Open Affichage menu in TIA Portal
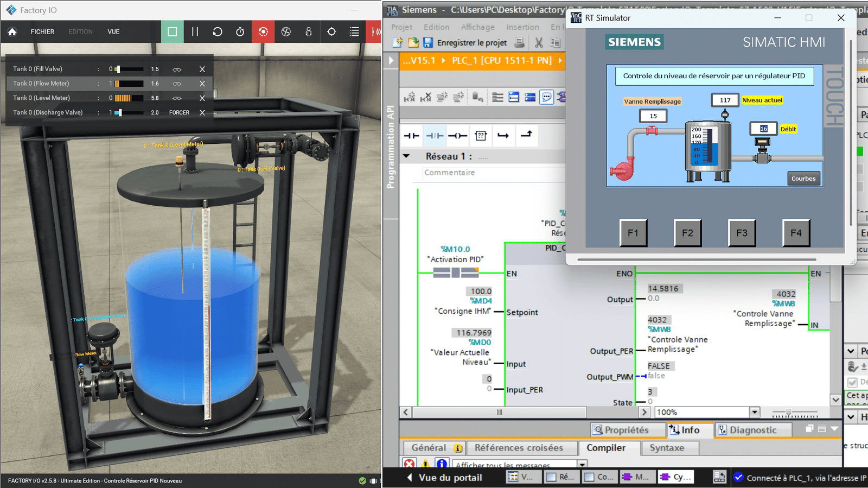 (x=478, y=27)
